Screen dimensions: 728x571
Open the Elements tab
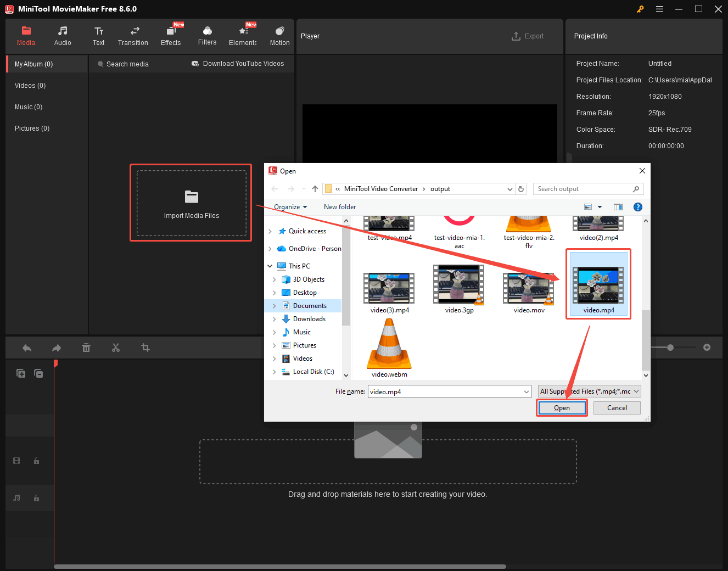click(243, 36)
